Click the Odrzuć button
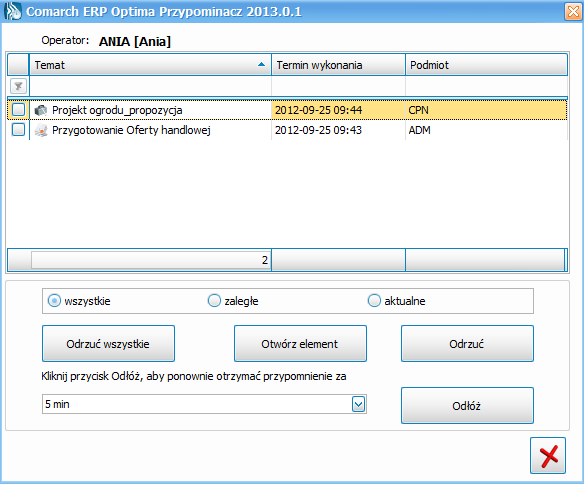 [467, 344]
